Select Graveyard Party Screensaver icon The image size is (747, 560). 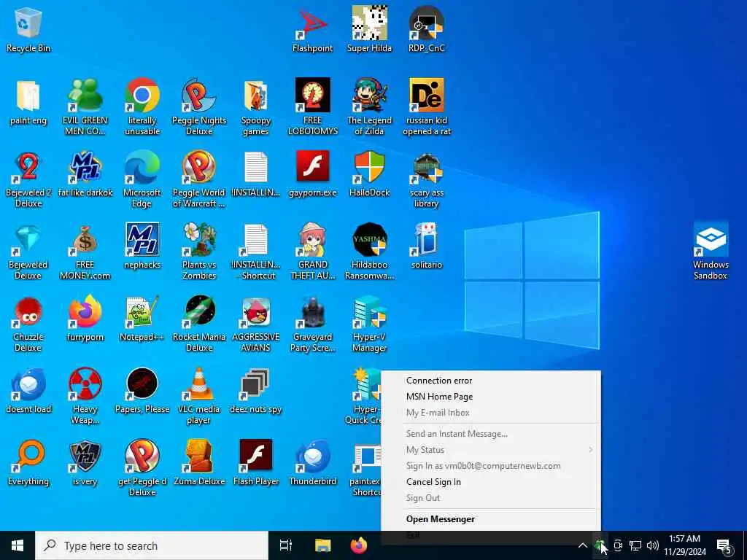point(312,324)
